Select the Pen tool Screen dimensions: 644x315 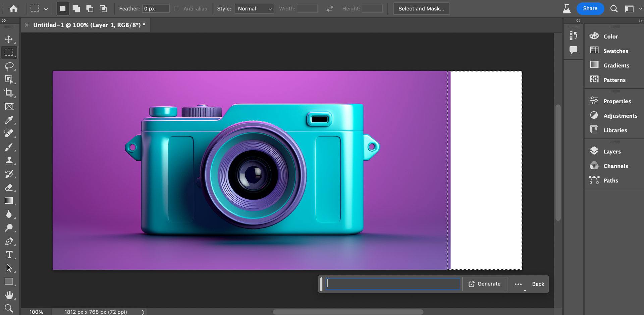click(x=9, y=241)
